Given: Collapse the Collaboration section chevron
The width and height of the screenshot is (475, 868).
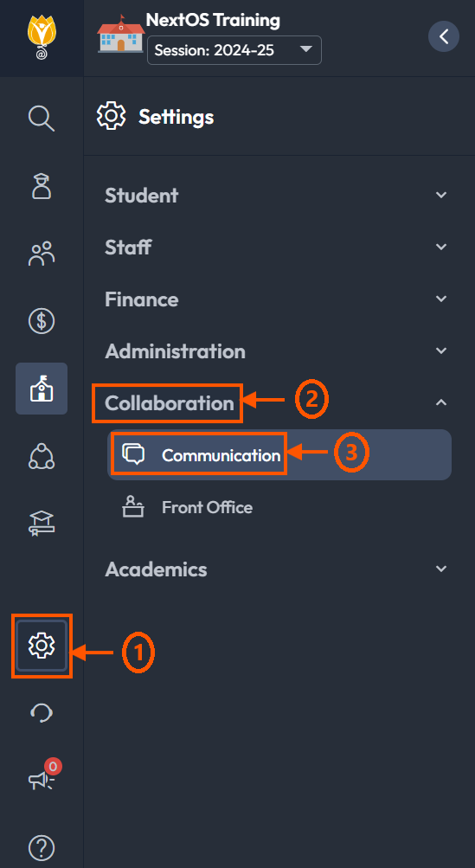Looking at the screenshot, I should (441, 403).
